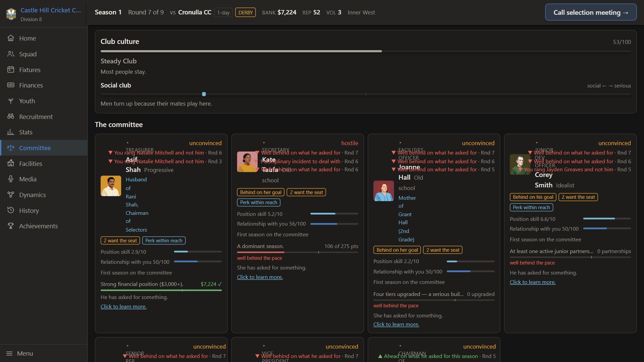Expand the Junior Dev Officer Corey Smith triangle
The height and width of the screenshot is (362, 644).
pos(537,143)
